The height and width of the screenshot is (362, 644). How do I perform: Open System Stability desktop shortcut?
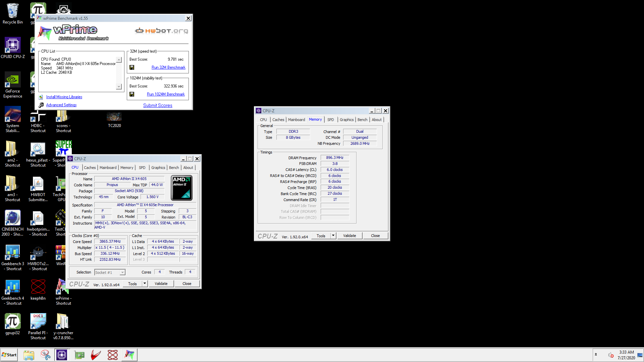[x=13, y=120]
